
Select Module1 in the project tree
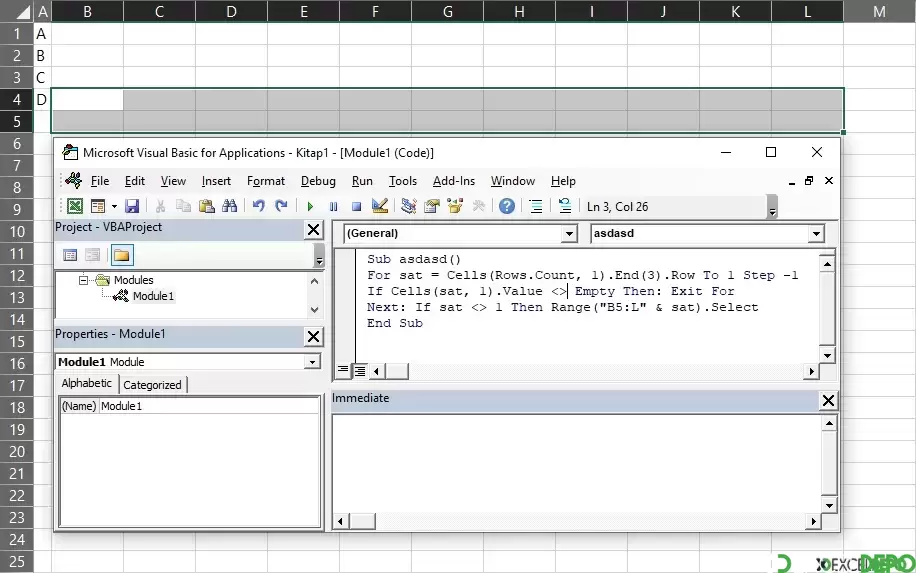[153, 296]
